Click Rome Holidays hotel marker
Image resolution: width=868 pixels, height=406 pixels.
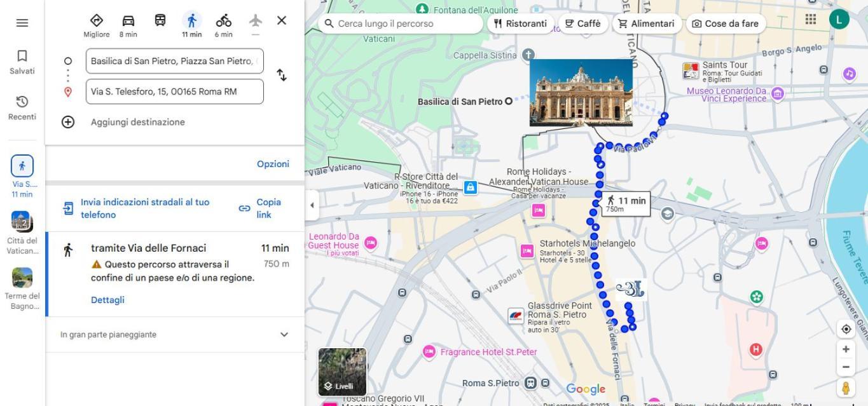pos(539,210)
